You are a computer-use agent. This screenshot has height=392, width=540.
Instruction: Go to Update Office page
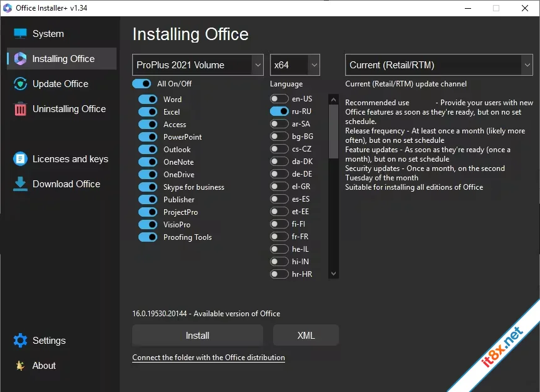(61, 84)
